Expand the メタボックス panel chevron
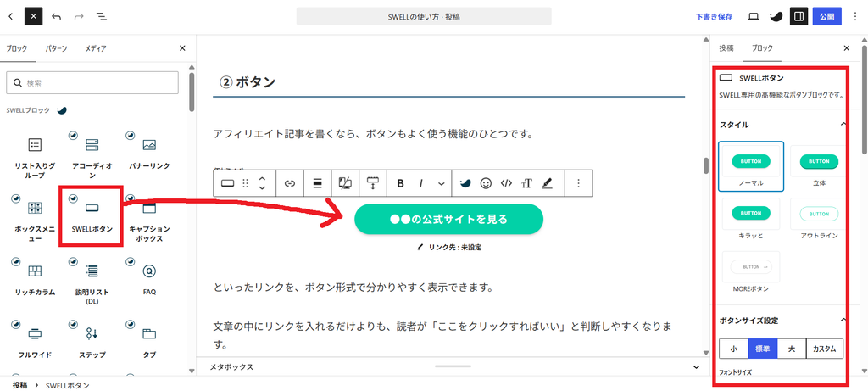Screen dimensions: 868x391 pos(697,366)
